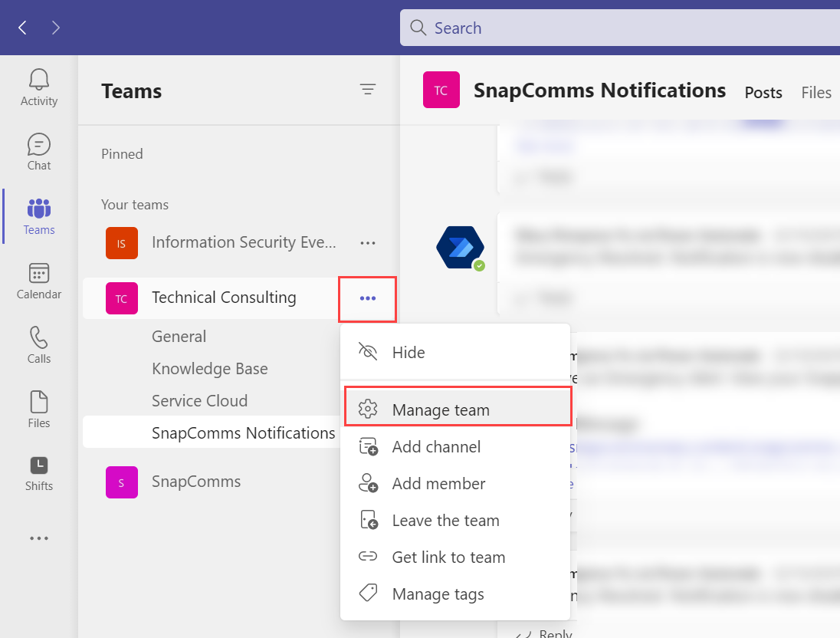The width and height of the screenshot is (840, 638).
Task: Choose Hide in the context menu
Action: (455, 352)
